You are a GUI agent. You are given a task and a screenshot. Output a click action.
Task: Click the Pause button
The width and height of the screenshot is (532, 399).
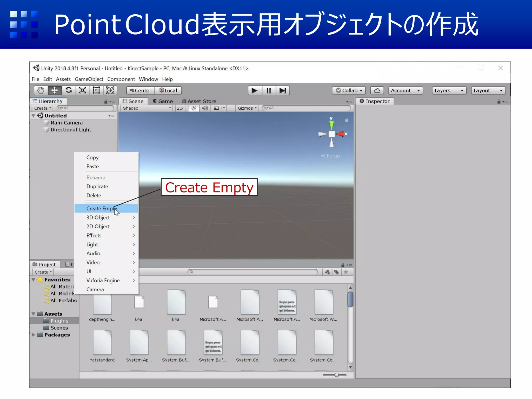269,91
